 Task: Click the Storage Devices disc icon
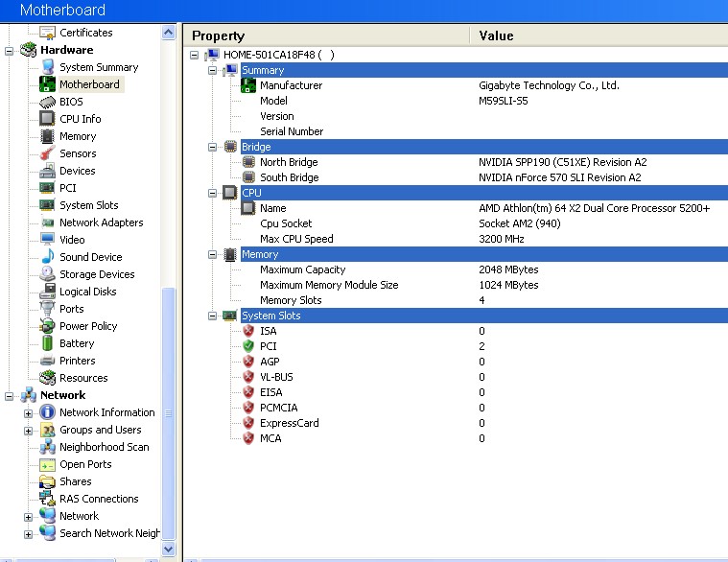pyautogui.click(x=47, y=274)
